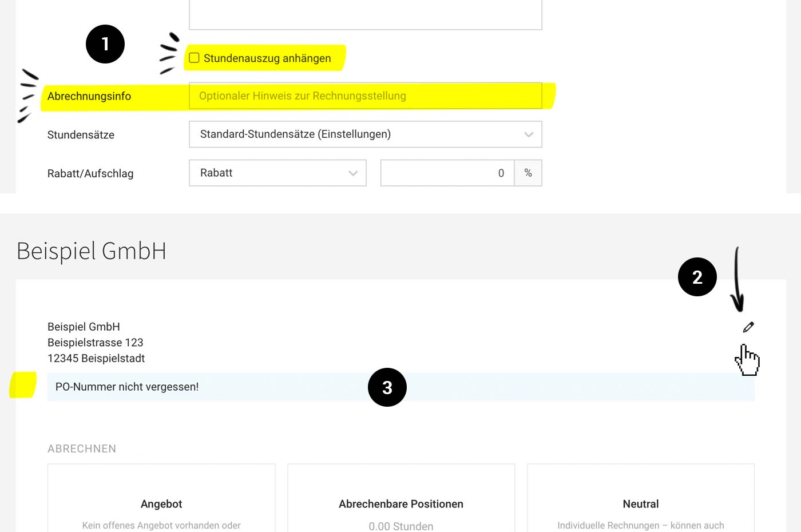This screenshot has height=532, width=801.
Task: Click the Beispiel GmbH heading
Action: (x=92, y=251)
